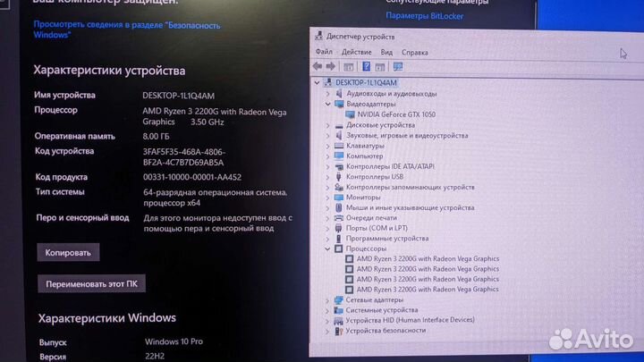Click the scan for hardware changes monitor icon
The width and height of the screenshot is (644, 362).
coord(397,66)
